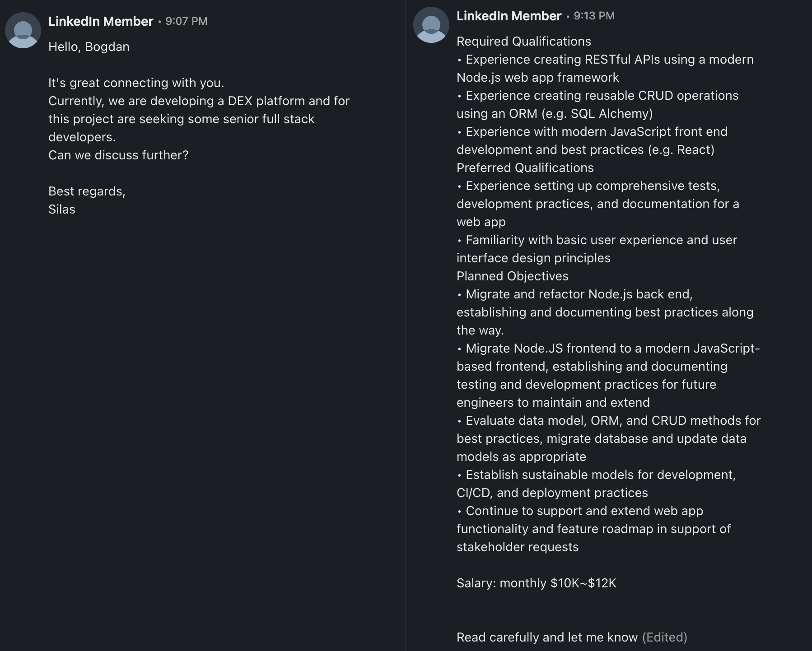Click the avatar beside the 9:13 PM message
Image resolution: width=812 pixels, height=651 pixels.
click(431, 25)
